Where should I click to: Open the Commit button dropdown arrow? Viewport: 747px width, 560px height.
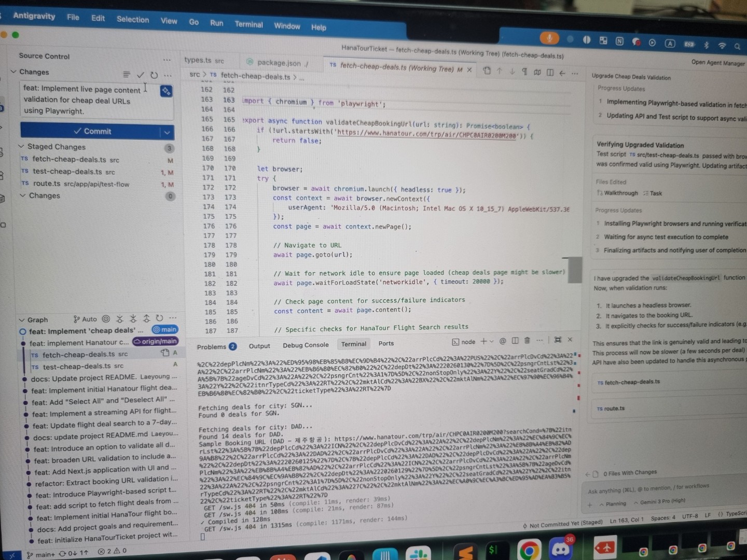tap(167, 132)
